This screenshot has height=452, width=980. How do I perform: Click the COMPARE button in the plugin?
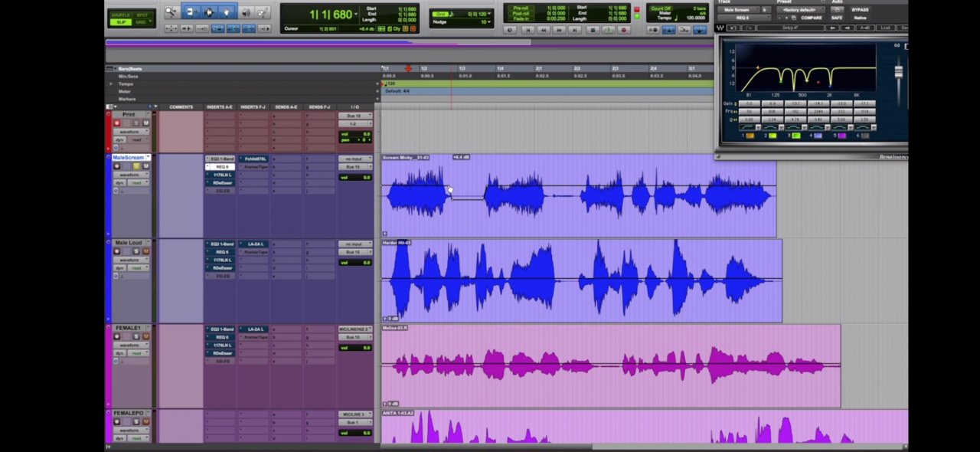[x=812, y=18]
